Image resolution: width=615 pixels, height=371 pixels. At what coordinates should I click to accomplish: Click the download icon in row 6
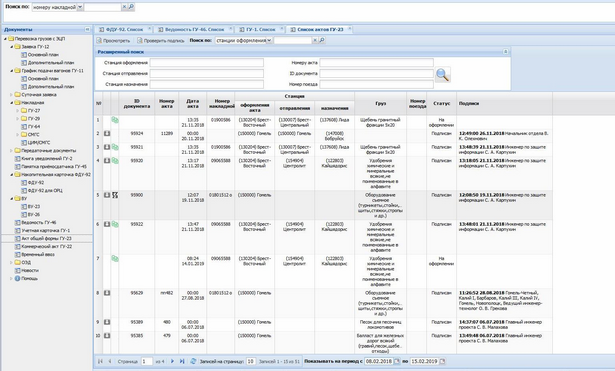[107, 224]
